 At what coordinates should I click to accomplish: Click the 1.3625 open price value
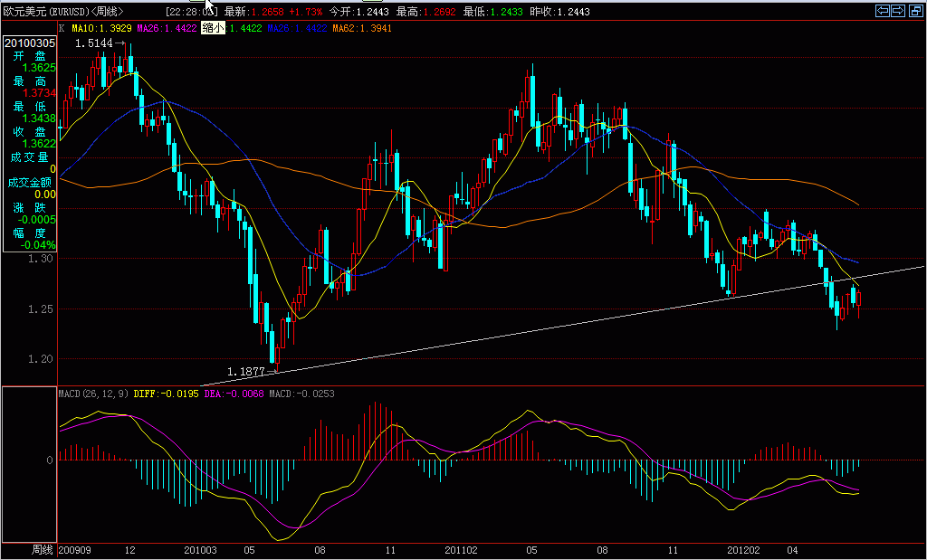pyautogui.click(x=39, y=68)
